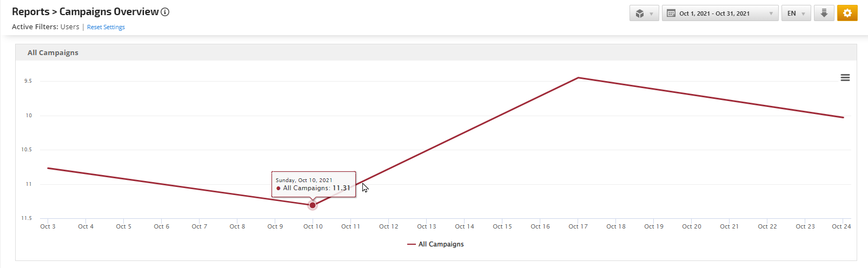Click the info icon beside Campaigns Overview

click(165, 12)
